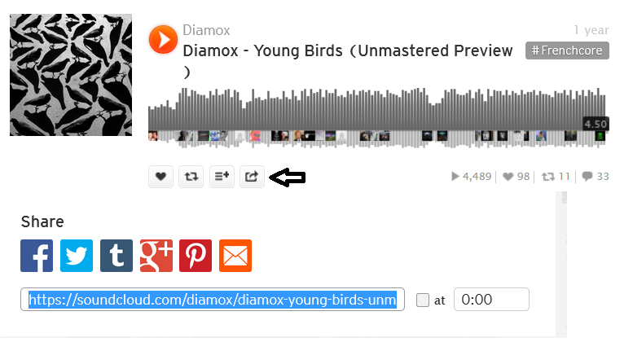Share track on Twitter
The width and height of the screenshot is (633, 364).
click(77, 256)
